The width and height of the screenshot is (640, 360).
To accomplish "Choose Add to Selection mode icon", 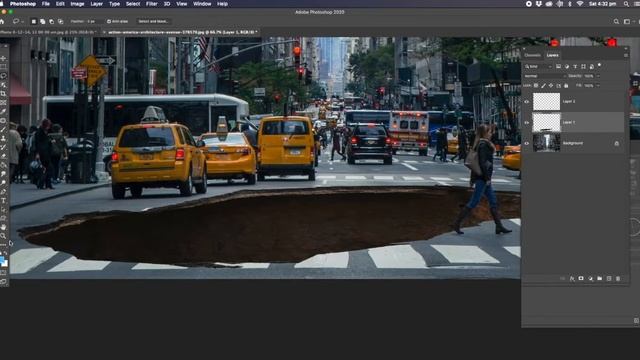I will tap(42, 21).
